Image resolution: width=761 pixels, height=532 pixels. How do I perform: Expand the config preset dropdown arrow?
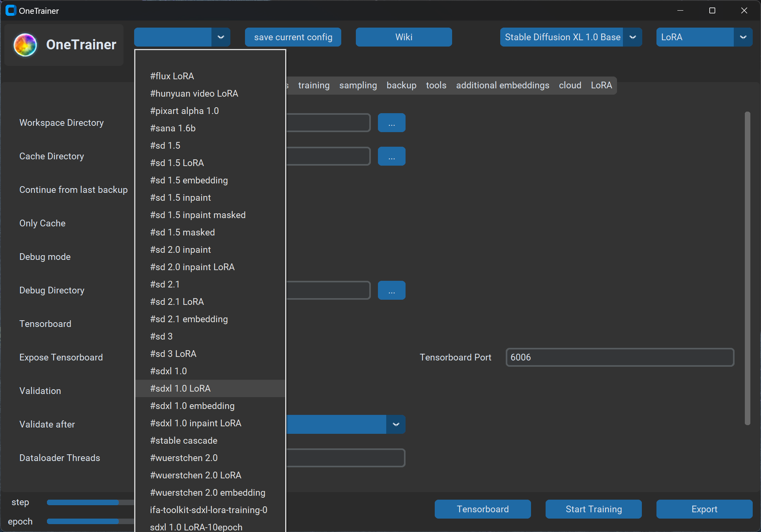pyautogui.click(x=221, y=37)
